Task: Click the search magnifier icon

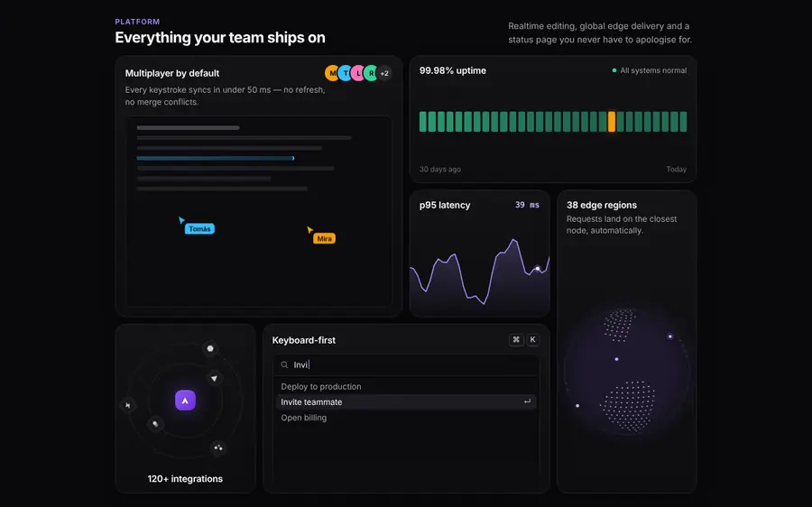Action: coord(284,364)
